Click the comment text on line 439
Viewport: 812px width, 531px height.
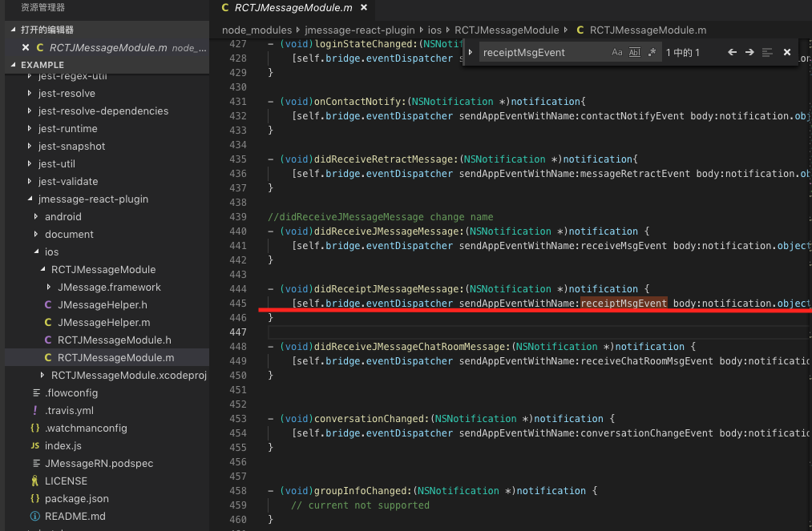click(381, 217)
